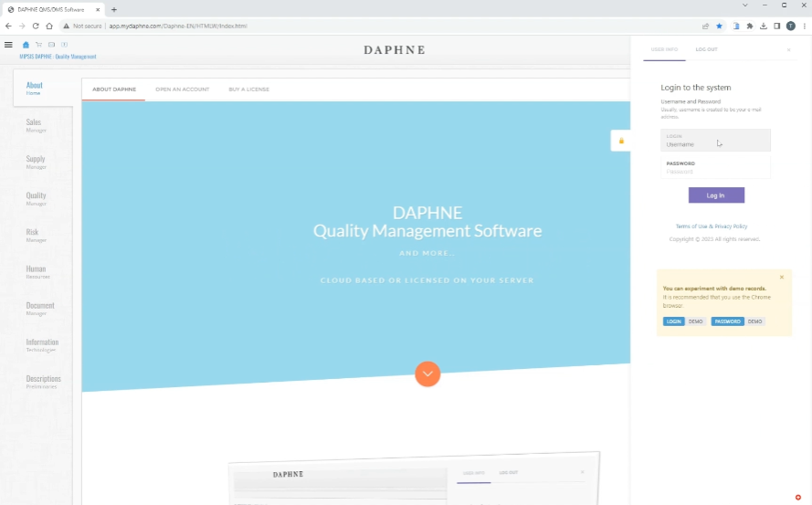Close the login side panel
The width and height of the screenshot is (812, 505).
pyautogui.click(x=788, y=49)
